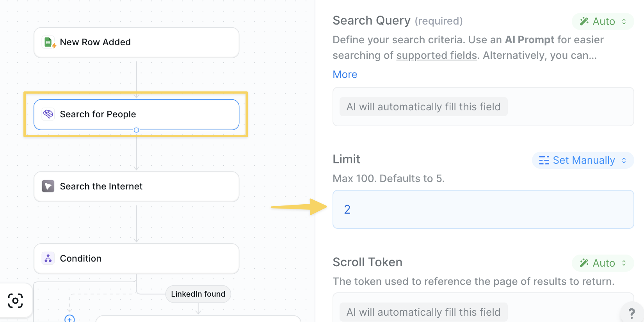644x322 pixels.
Task: Select the Search the Internet node
Action: [x=137, y=187]
